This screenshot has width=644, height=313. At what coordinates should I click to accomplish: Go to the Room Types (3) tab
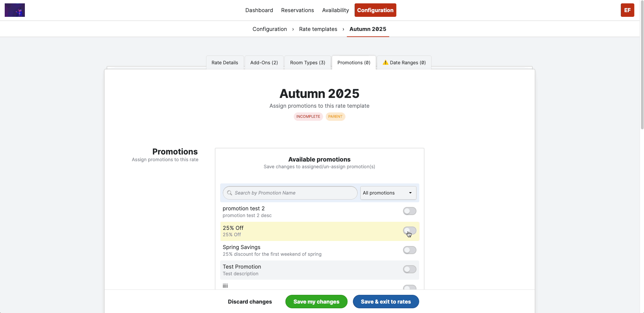[308, 63]
